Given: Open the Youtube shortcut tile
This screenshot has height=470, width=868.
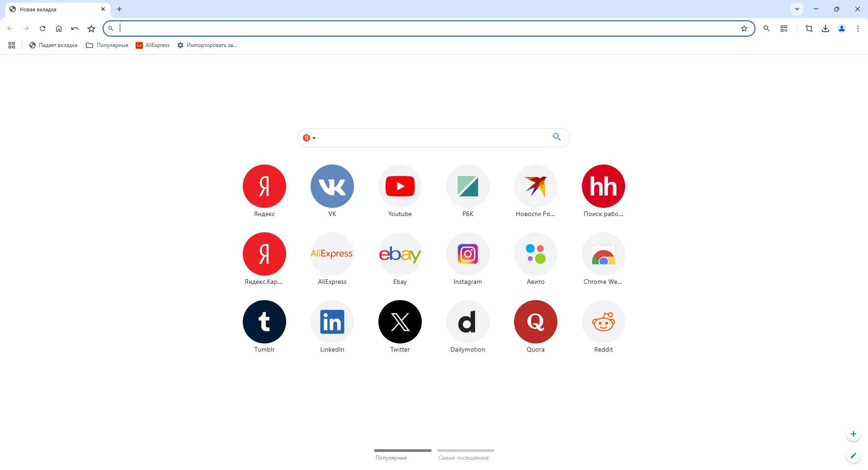Looking at the screenshot, I should coord(400,186).
